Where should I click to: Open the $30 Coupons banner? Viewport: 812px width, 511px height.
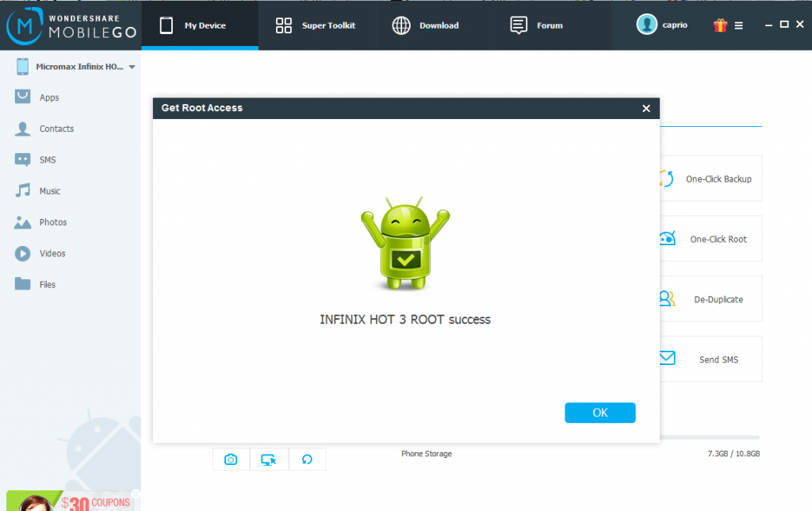pos(70,501)
